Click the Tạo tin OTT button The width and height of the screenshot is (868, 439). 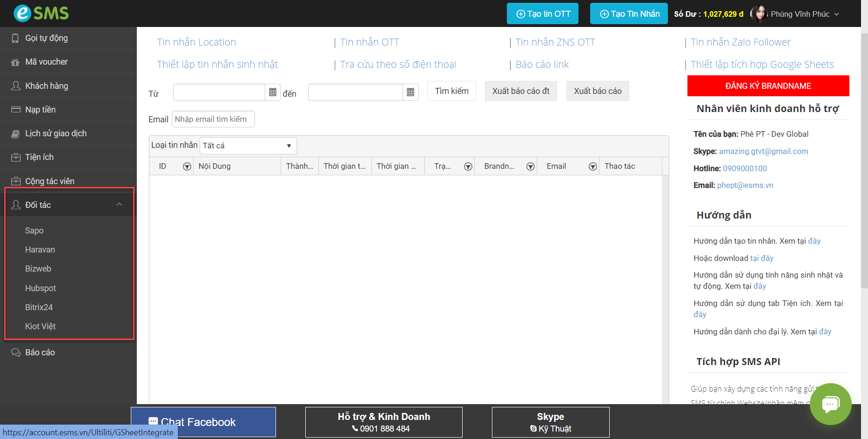pos(542,14)
